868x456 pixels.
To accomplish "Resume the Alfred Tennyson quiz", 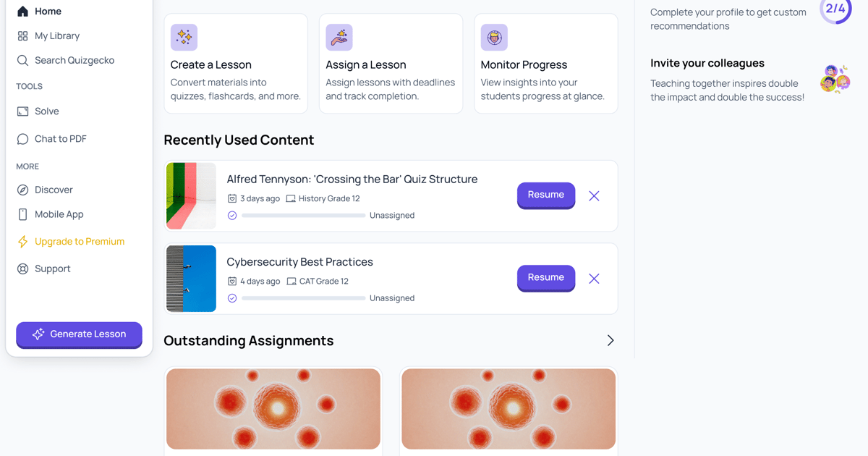I will [546, 195].
